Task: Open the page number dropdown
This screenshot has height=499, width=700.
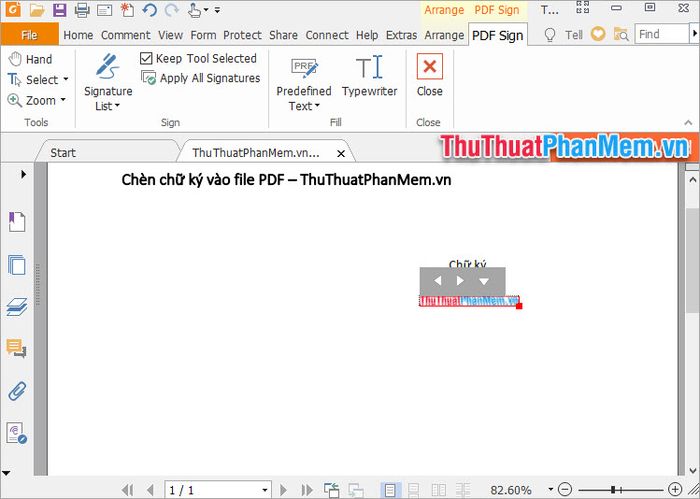Action: click(x=265, y=490)
